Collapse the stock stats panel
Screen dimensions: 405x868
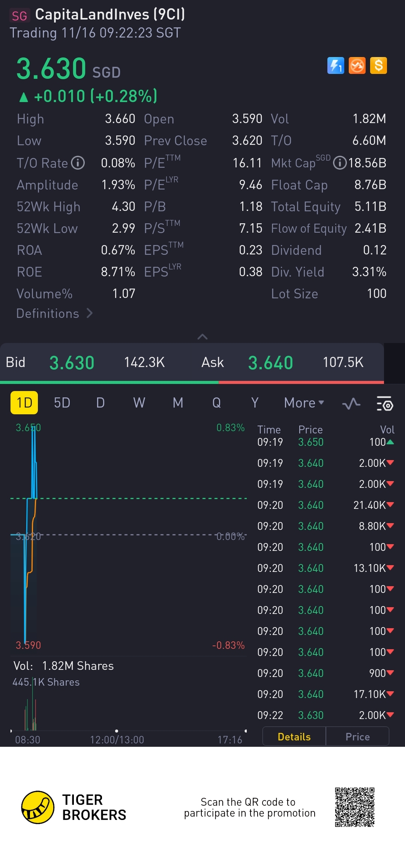point(202,337)
